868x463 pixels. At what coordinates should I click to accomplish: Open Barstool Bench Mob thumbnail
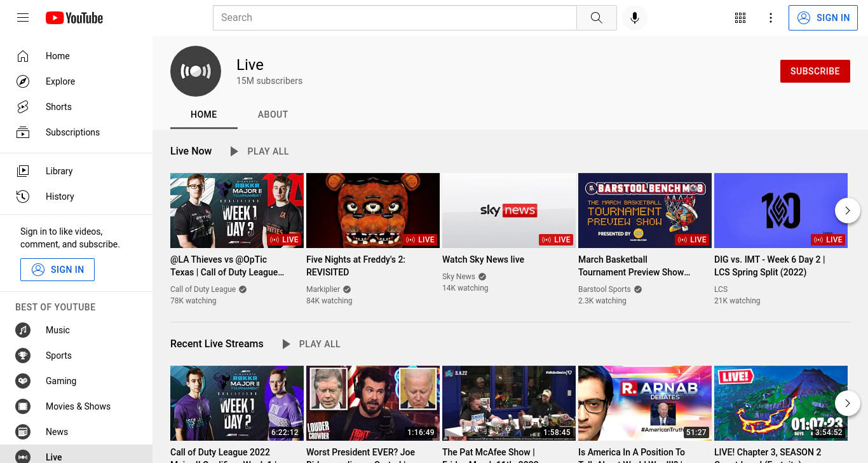(x=645, y=211)
